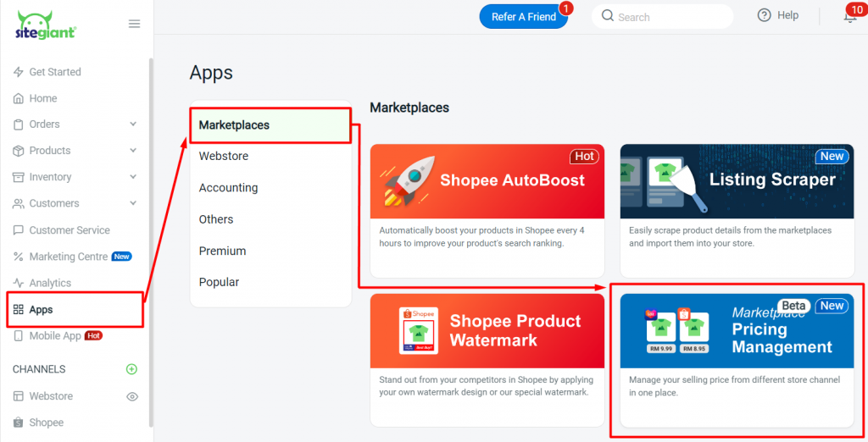Open Shopee channel in sidebar
Image resolution: width=868 pixels, height=442 pixels.
47,423
